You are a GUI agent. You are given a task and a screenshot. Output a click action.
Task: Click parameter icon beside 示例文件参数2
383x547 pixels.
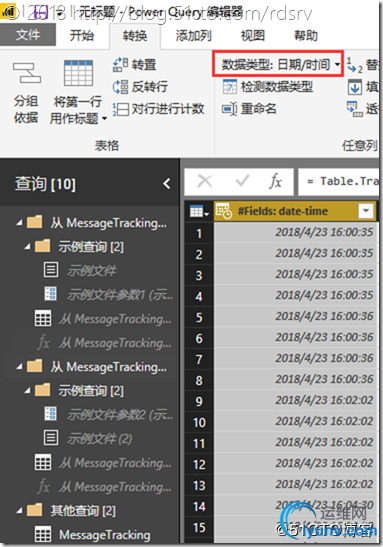tap(51, 414)
